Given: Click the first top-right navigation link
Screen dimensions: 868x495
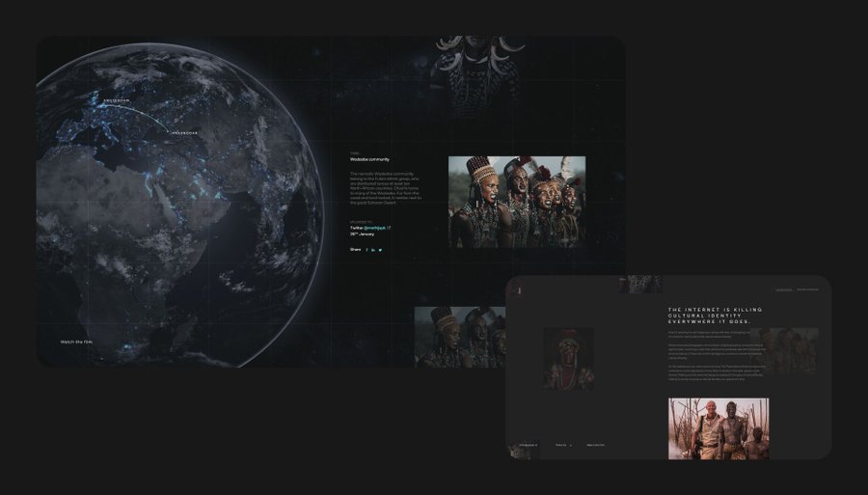Looking at the screenshot, I should click(784, 289).
